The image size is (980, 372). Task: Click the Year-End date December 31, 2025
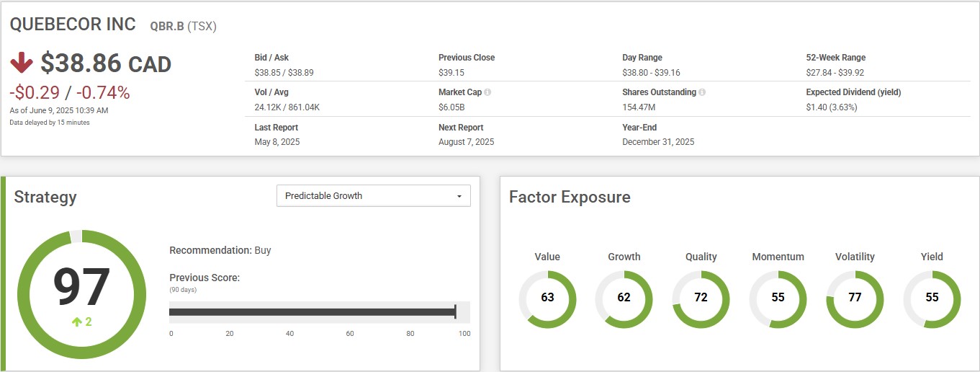point(658,142)
